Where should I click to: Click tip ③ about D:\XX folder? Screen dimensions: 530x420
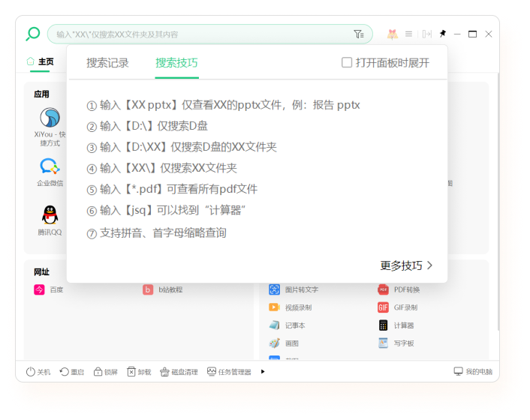182,147
